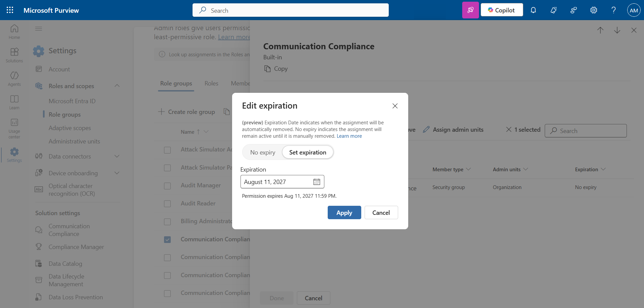The height and width of the screenshot is (308, 644).
Task: Open the Expiration column dropdown
Action: tap(603, 169)
